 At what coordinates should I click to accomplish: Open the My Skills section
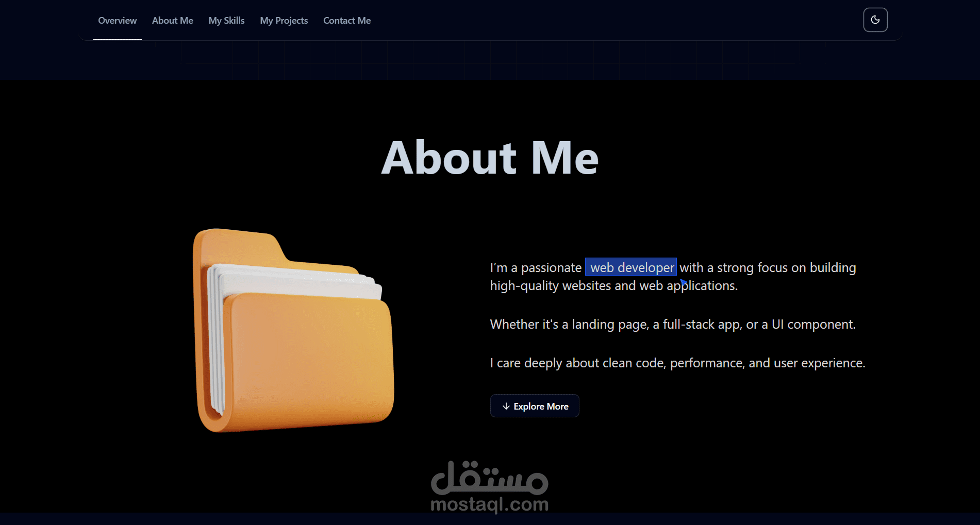pos(226,21)
